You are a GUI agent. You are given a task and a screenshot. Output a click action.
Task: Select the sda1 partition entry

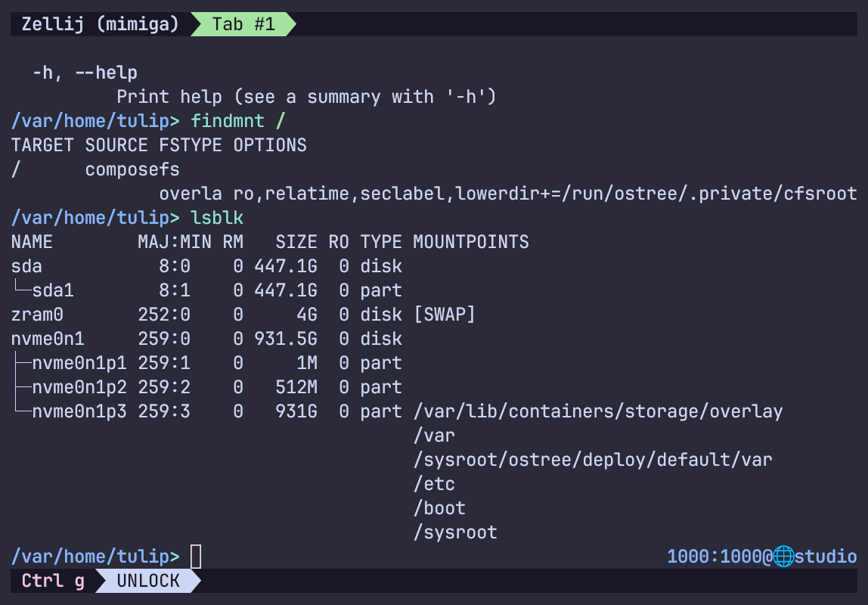52,290
